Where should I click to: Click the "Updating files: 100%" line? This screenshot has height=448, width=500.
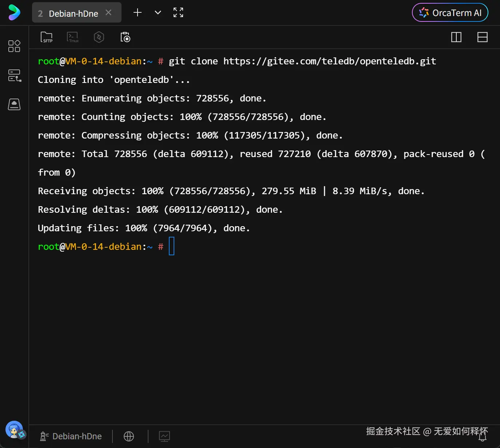[144, 228]
